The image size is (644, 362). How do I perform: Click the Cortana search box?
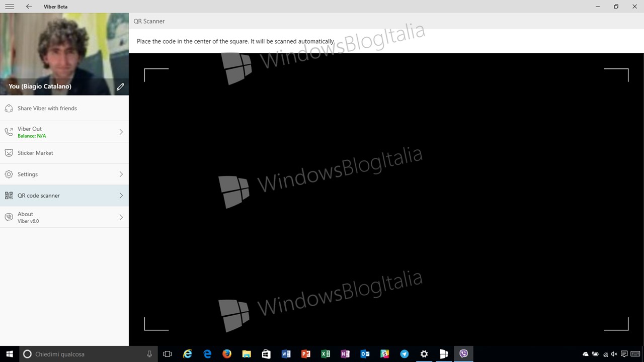(x=88, y=354)
